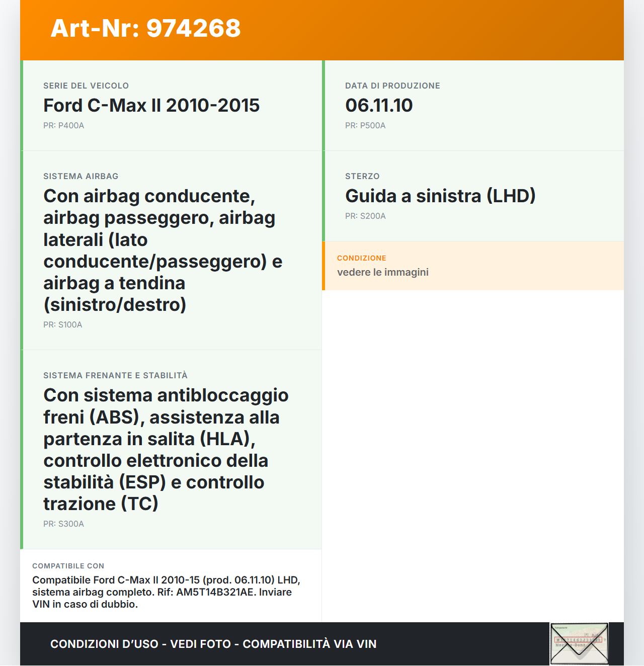Select the Ford C-Max II 2010-2015 heading
The width and height of the screenshot is (644, 666).
point(151,105)
